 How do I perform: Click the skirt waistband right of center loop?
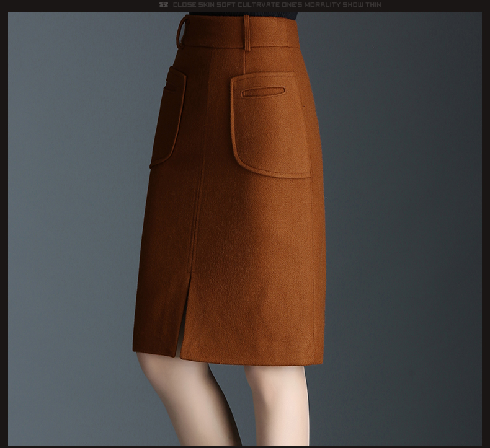(279, 34)
